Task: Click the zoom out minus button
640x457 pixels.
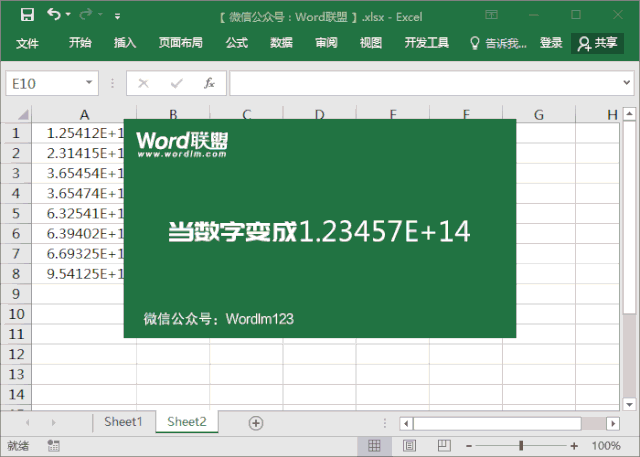Action: coord(469,446)
